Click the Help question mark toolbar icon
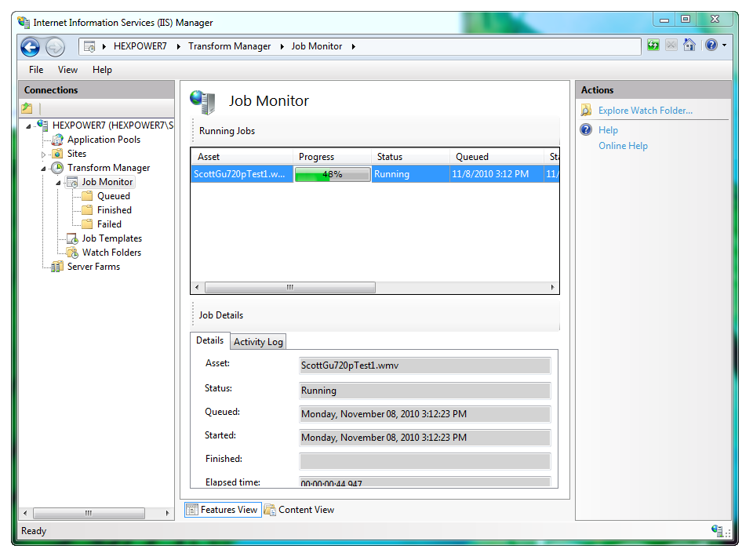 tap(711, 45)
